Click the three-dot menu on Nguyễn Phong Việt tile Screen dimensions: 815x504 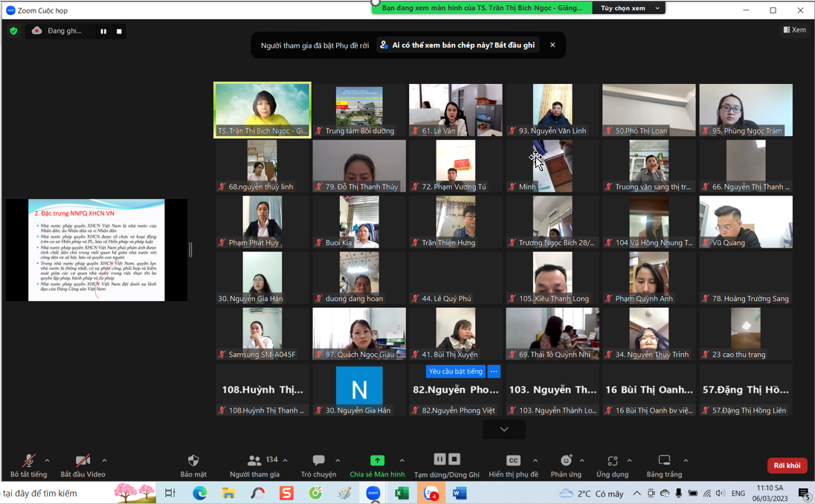coord(495,372)
